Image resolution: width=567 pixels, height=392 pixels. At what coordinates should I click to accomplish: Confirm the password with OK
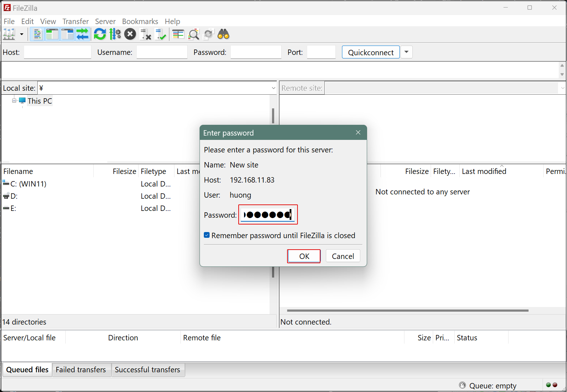[304, 256]
